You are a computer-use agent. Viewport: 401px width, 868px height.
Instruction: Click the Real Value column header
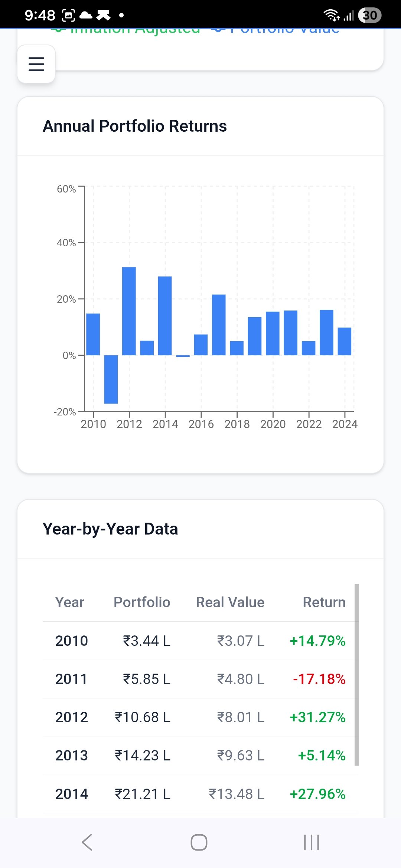(x=230, y=602)
